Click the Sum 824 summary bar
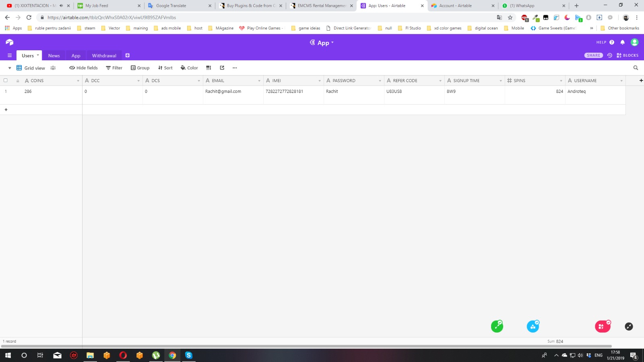This screenshot has width=644, height=362. click(x=555, y=341)
